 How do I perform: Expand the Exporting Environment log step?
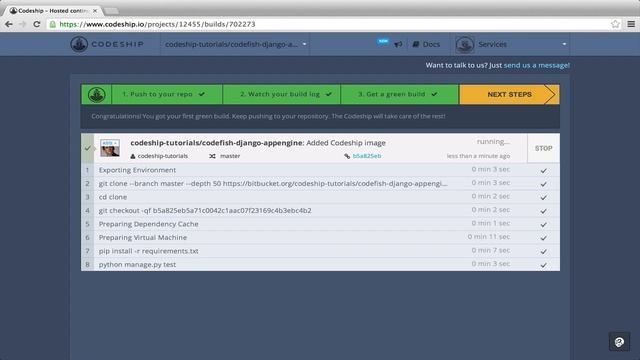(x=320, y=170)
